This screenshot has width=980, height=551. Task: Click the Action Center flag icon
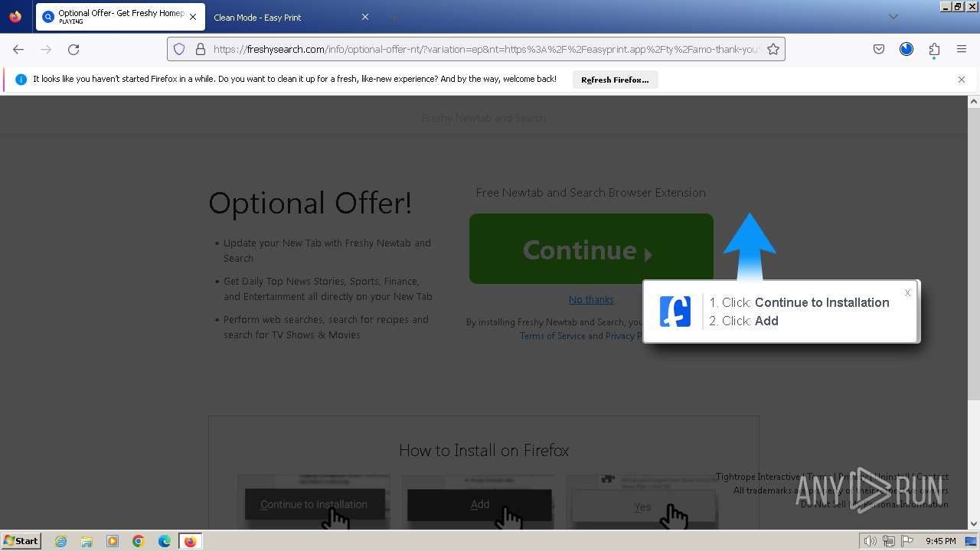click(x=907, y=541)
